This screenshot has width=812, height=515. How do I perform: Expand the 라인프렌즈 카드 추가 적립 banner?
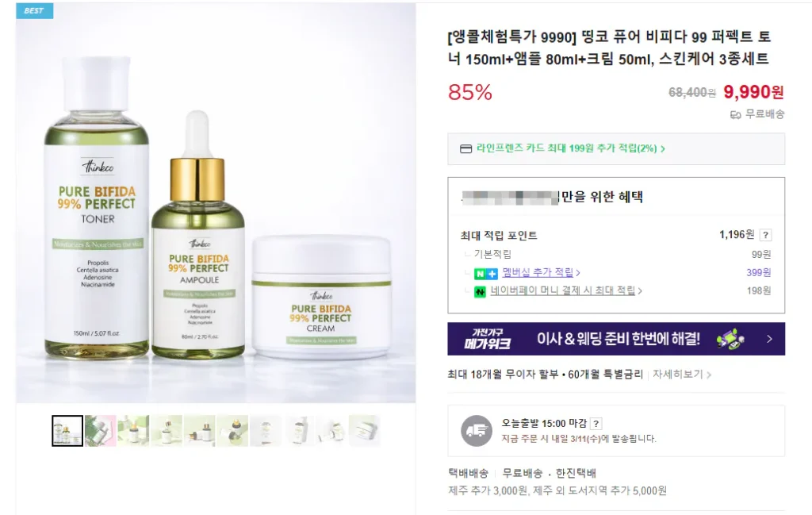pos(616,148)
